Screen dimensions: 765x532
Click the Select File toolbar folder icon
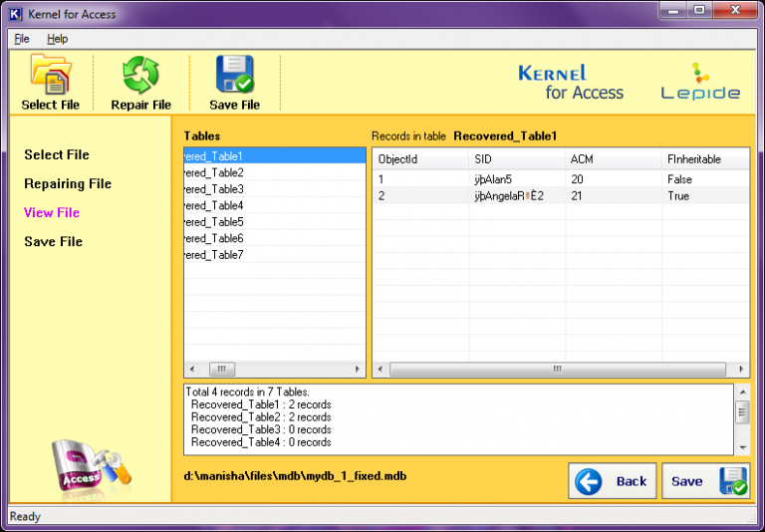coord(51,74)
